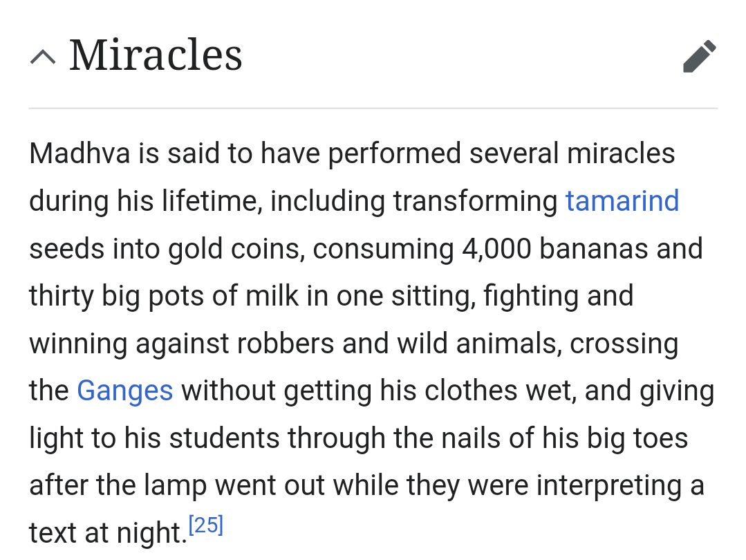Tap the Miracles section heading
The image size is (746, 560).
[156, 55]
